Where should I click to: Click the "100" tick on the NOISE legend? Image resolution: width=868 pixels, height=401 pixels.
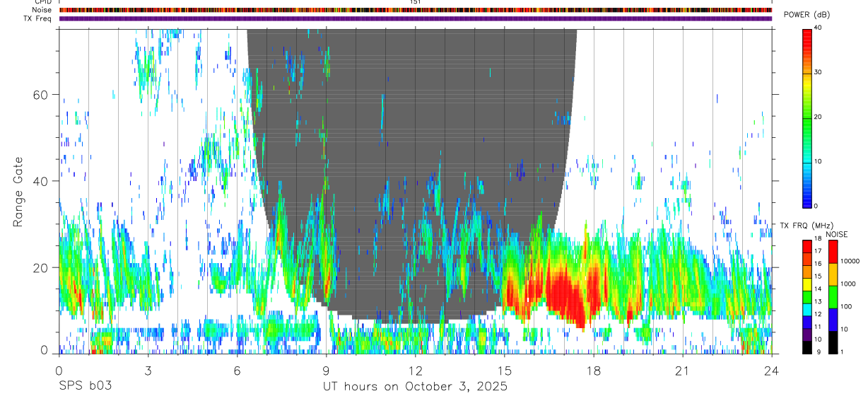pyautogui.click(x=845, y=306)
